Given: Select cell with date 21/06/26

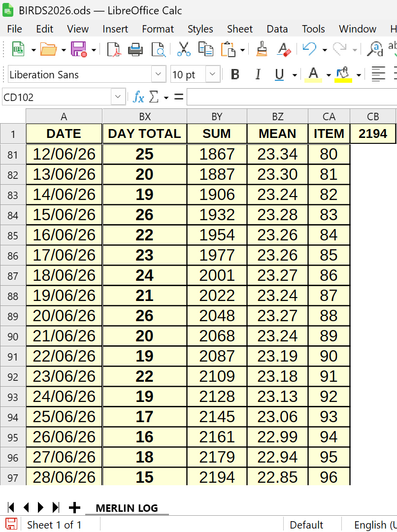Looking at the screenshot, I should (64, 336).
